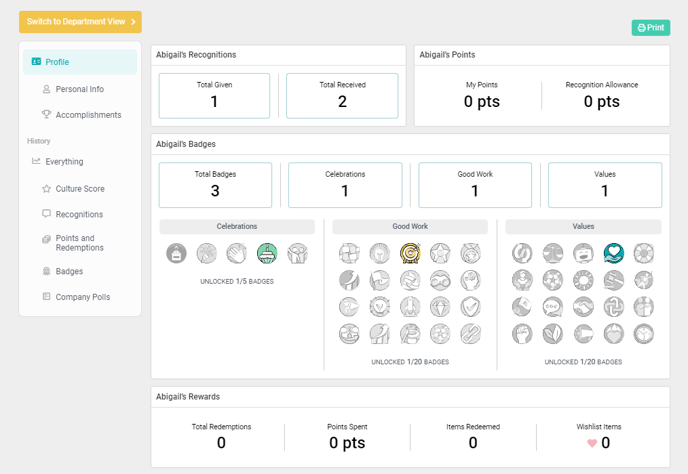The height and width of the screenshot is (474, 688).
Task: Click the pink Wishlist heart icon
Action: tap(592, 443)
